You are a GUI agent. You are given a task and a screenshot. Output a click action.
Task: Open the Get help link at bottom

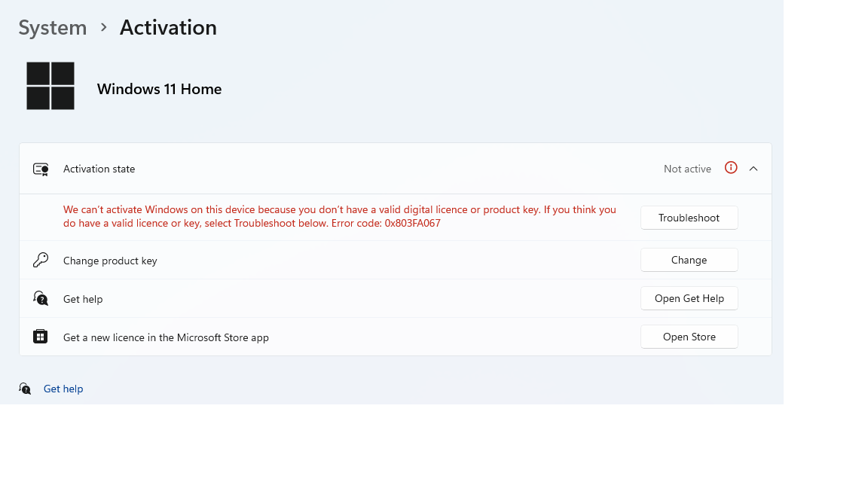point(63,389)
